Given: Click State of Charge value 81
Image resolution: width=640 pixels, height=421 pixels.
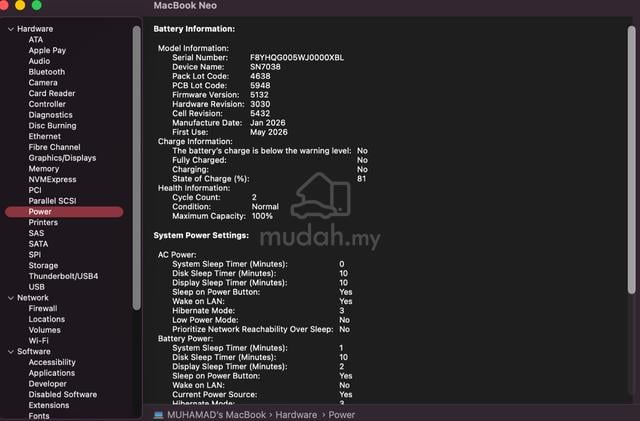Looking at the screenshot, I should 361,179.
